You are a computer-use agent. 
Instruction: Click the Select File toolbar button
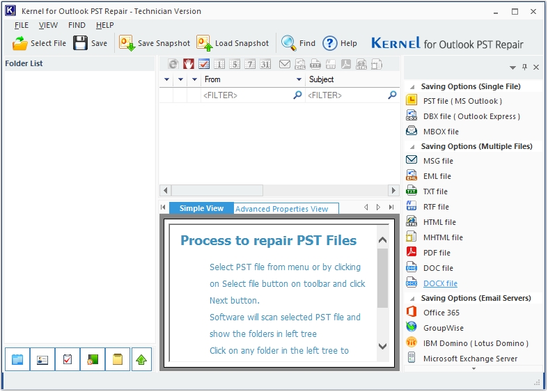[x=39, y=43]
